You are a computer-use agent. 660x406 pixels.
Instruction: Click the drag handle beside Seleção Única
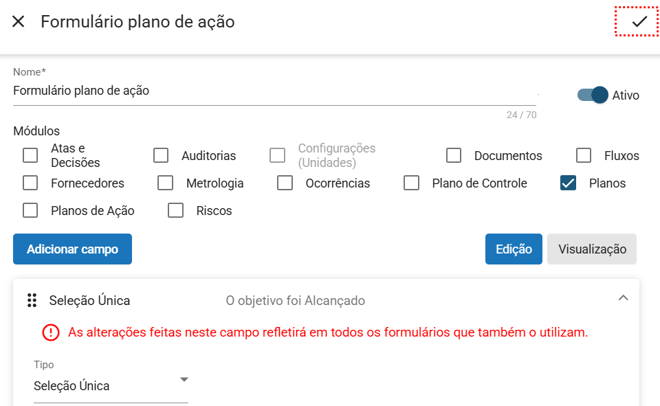pyautogui.click(x=32, y=300)
